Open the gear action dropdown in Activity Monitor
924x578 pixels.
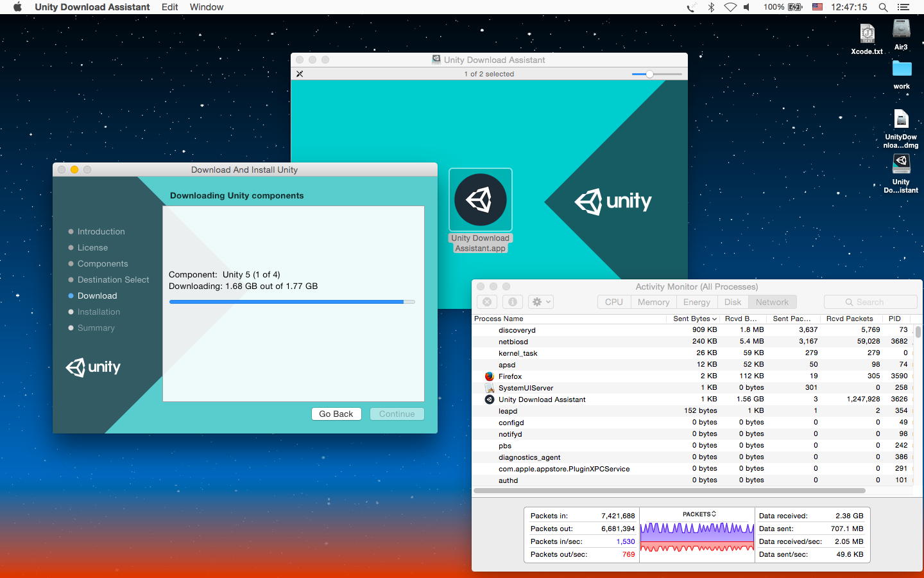(541, 302)
